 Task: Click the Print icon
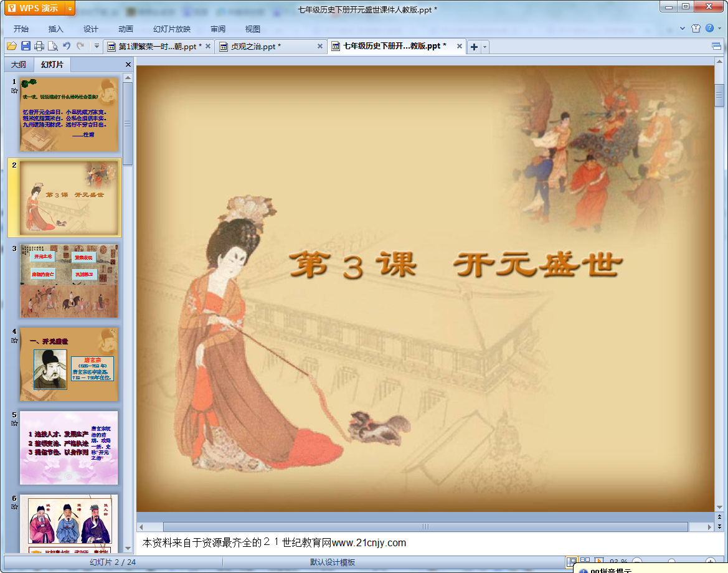[39, 46]
